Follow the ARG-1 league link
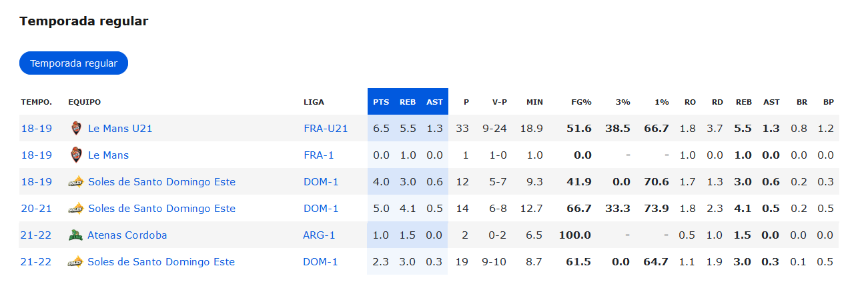This screenshot has width=868, height=306. 320,235
